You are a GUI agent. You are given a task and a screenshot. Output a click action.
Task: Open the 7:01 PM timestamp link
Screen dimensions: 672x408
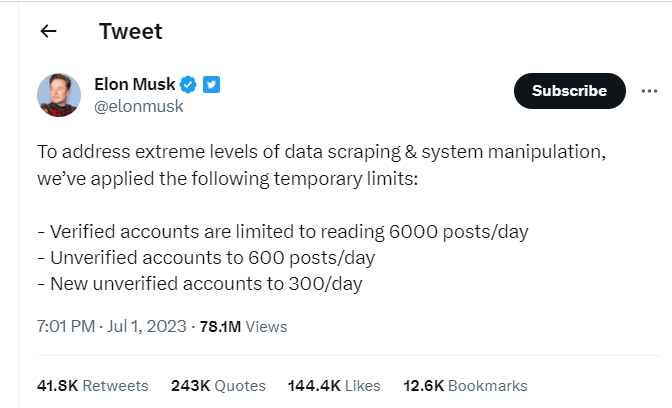[x=66, y=327]
